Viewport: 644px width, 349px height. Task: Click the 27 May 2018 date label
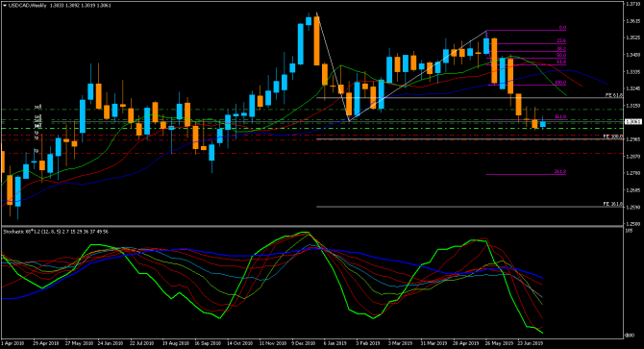click(x=78, y=343)
